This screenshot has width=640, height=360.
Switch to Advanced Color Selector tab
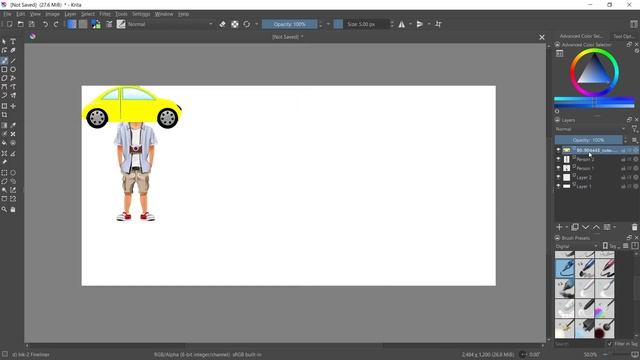tap(581, 36)
